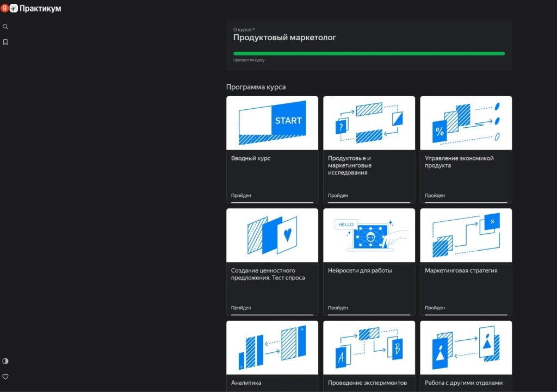Open the marketing strategy route thumbnail
This screenshot has width=557, height=392.
pyautogui.click(x=466, y=235)
